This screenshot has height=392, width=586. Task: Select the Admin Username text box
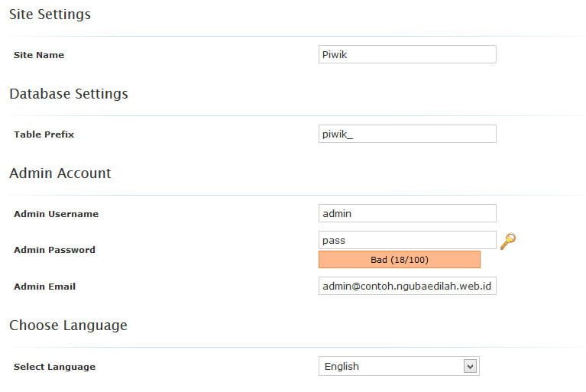[406, 213]
